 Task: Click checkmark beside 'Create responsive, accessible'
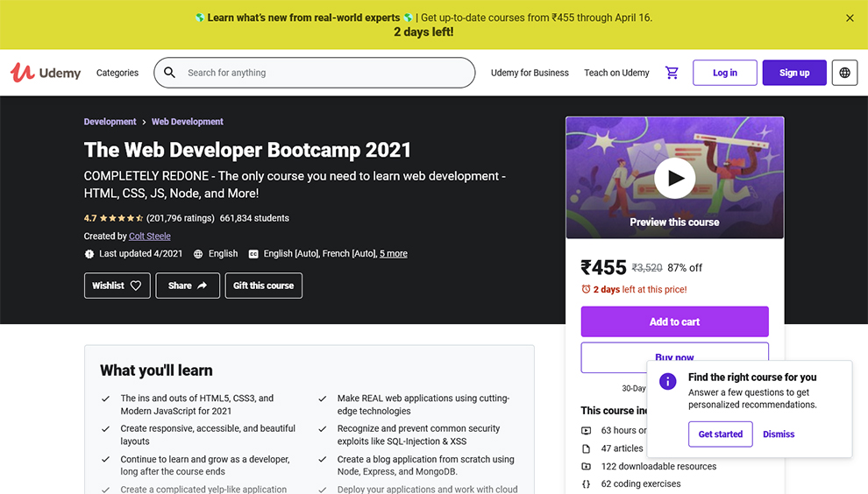coord(106,428)
